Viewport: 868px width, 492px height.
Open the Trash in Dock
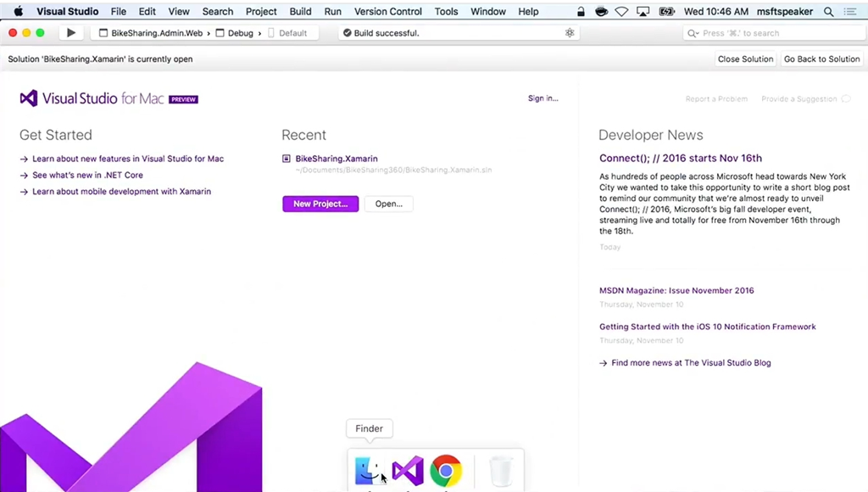tap(501, 471)
